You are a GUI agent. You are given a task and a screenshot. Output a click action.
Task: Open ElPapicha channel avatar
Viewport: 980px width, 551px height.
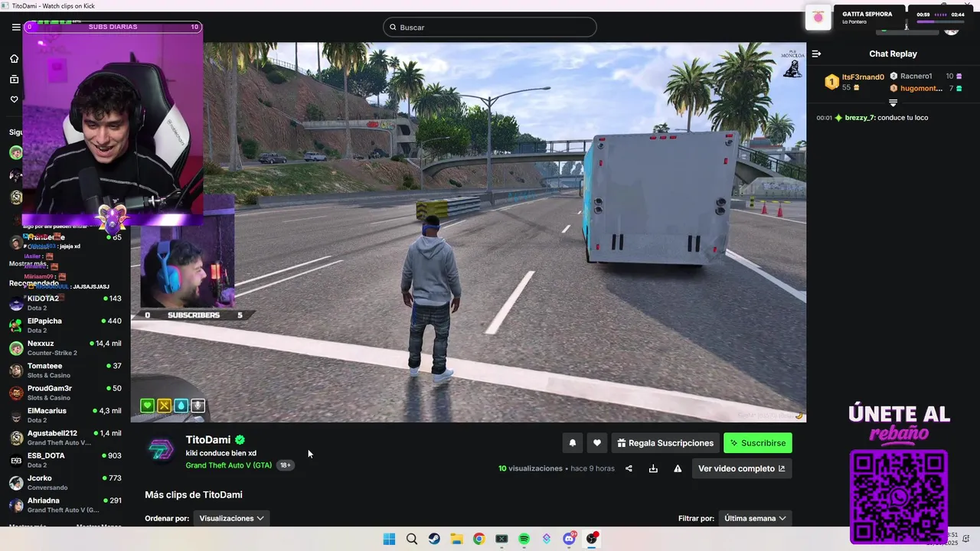point(16,325)
